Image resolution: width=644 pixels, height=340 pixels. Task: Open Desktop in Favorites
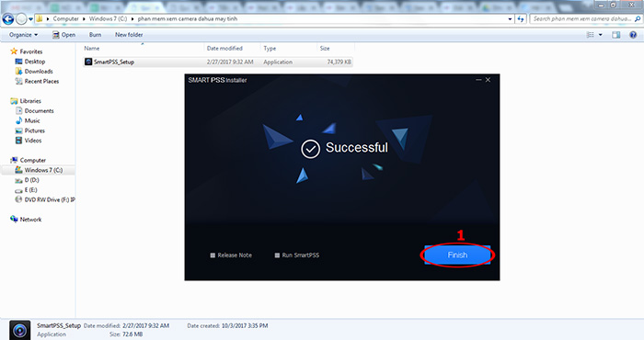(35, 62)
